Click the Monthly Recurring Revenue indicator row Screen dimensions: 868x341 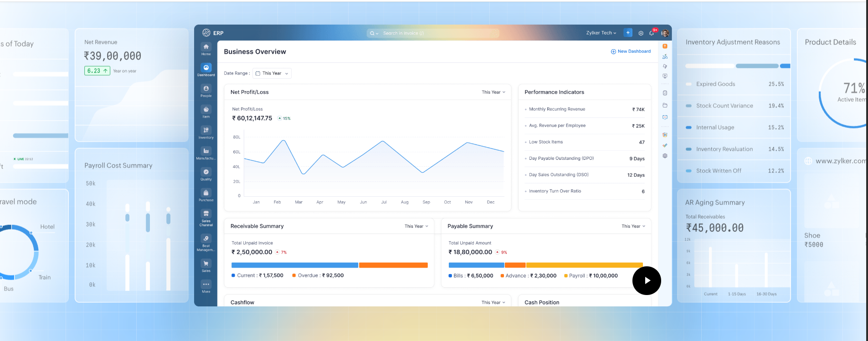point(585,109)
